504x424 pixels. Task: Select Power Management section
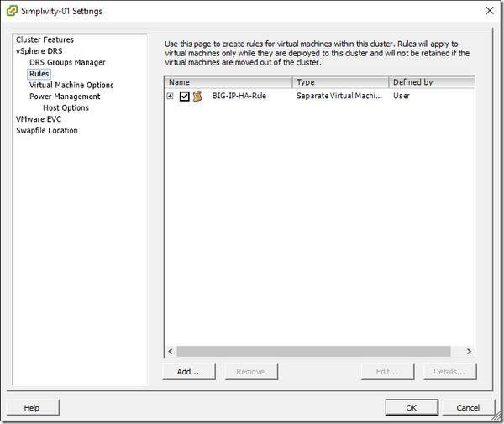tap(65, 97)
